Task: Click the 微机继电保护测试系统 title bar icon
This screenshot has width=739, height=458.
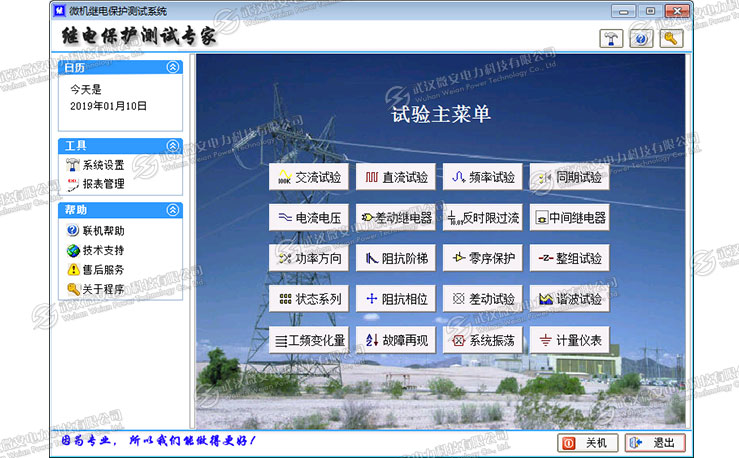Action: click(x=59, y=10)
